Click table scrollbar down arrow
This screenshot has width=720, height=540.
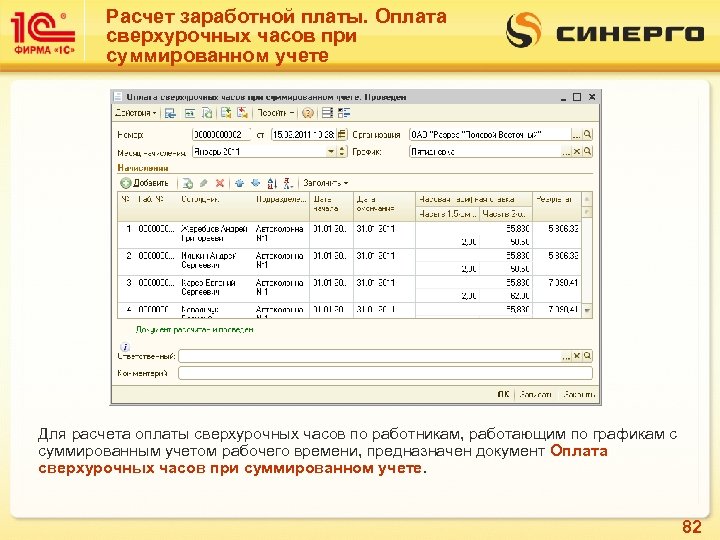coord(587,311)
